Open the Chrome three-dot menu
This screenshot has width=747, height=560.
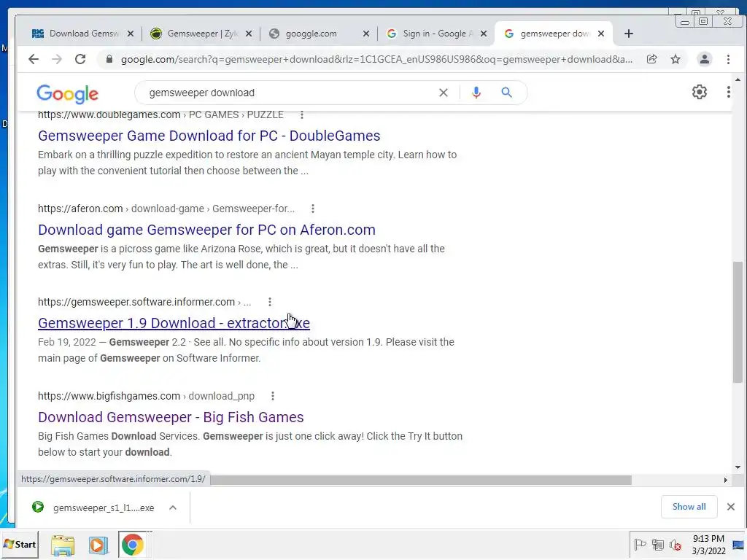728,60
